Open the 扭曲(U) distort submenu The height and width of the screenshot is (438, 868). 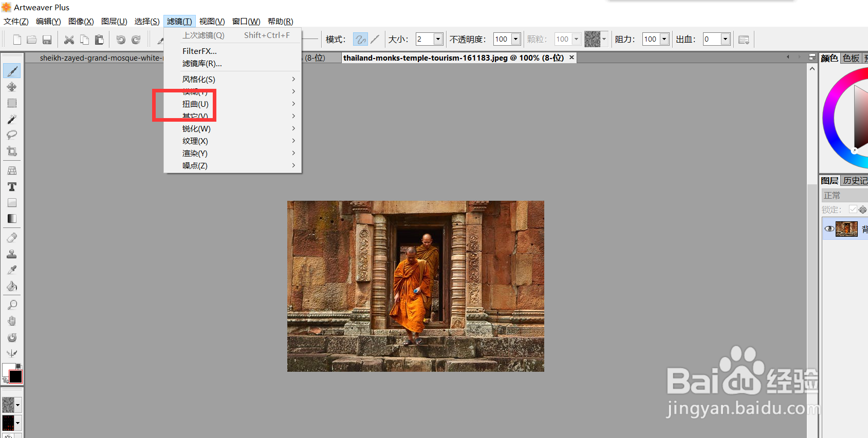195,104
